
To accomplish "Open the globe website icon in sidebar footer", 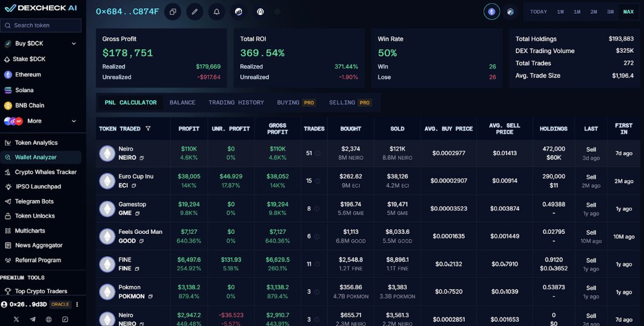I will [x=49, y=319].
